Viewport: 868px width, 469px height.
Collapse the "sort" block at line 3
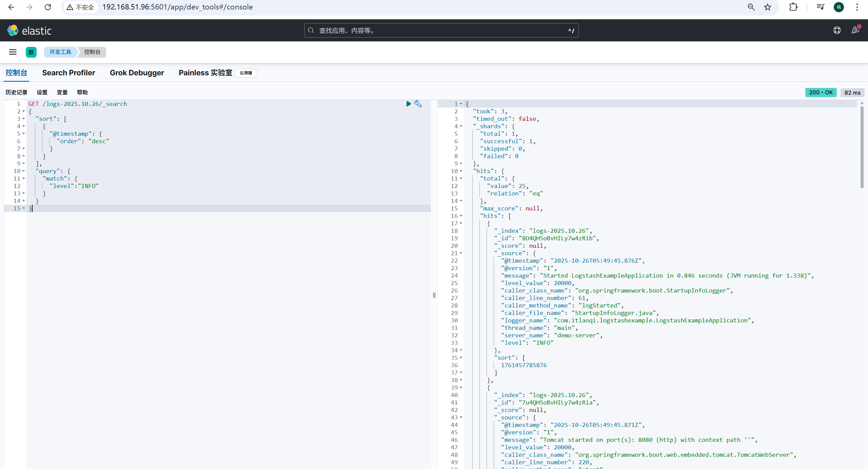tap(23, 119)
